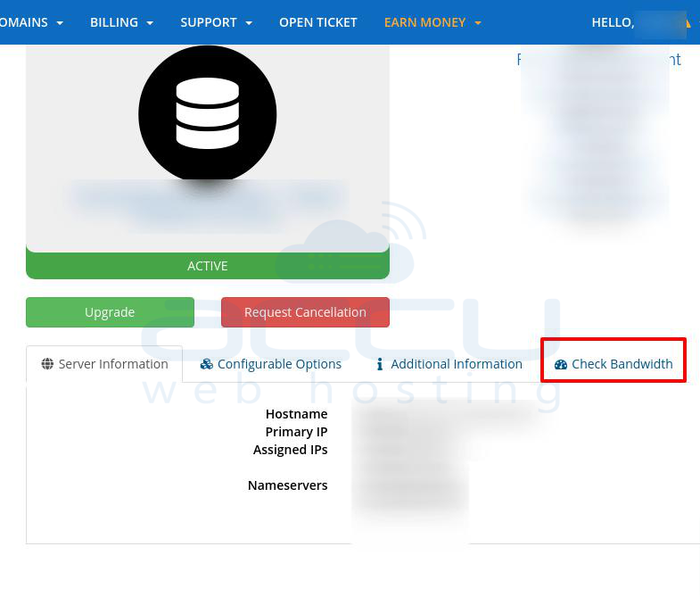Expand the Earn Money dropdown arrow

478,23
